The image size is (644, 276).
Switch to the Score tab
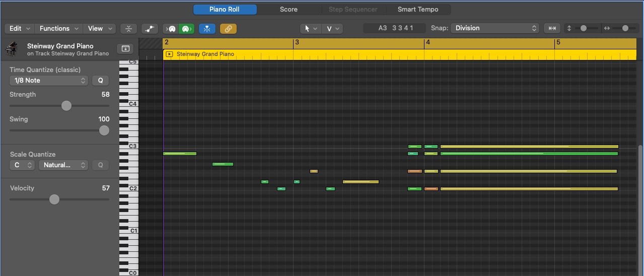coord(289,9)
